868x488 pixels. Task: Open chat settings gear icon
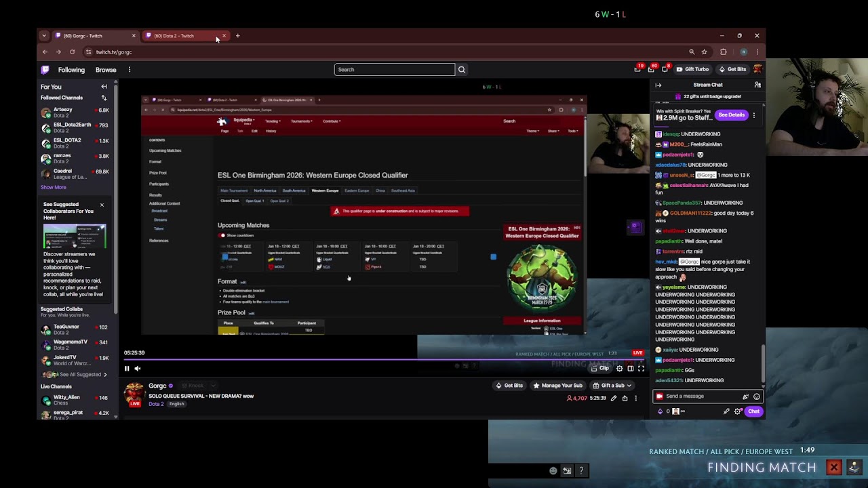click(738, 411)
